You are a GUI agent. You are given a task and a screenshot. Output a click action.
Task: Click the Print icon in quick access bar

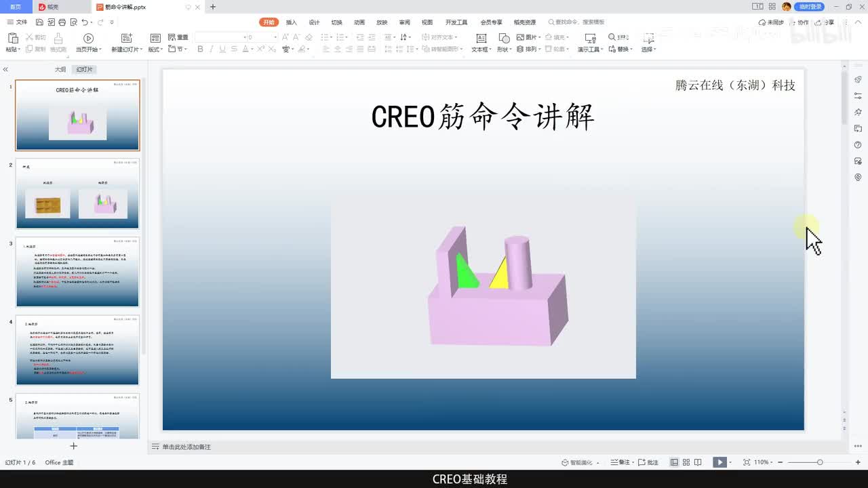pos(62,22)
